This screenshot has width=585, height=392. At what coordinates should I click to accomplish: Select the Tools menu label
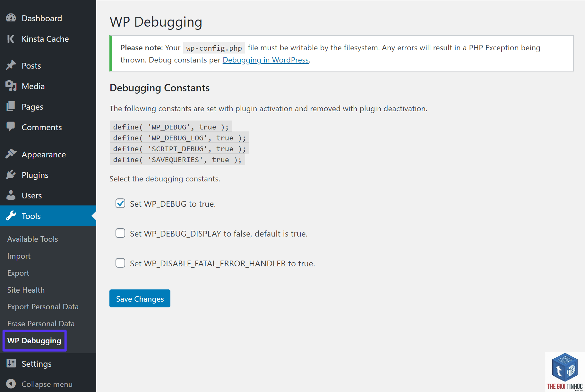tap(31, 216)
